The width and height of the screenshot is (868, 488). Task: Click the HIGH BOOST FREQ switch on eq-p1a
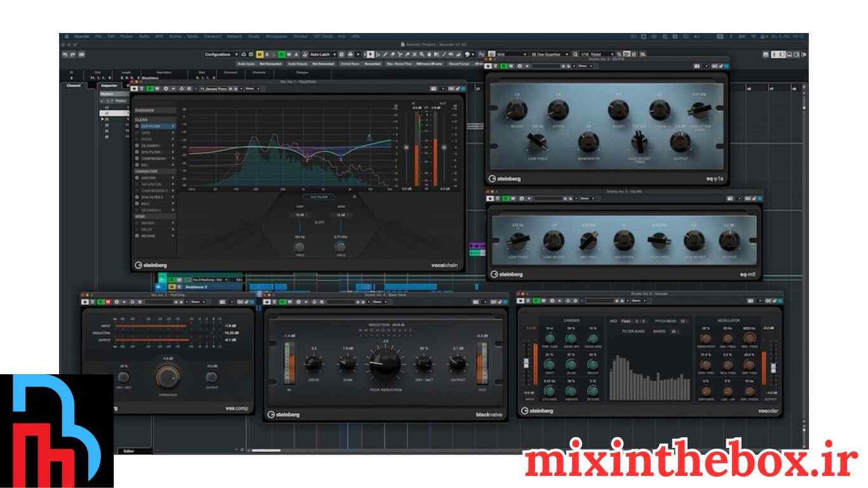tap(639, 142)
